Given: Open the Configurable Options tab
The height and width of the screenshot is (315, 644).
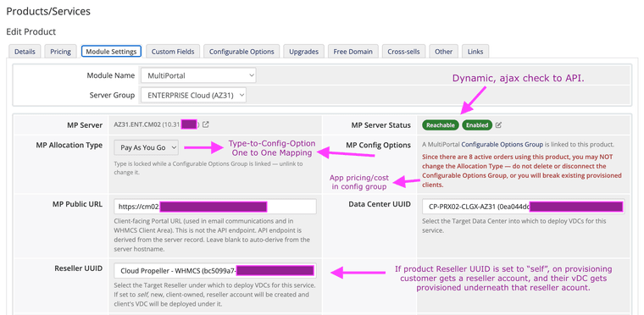Looking at the screenshot, I should [241, 52].
